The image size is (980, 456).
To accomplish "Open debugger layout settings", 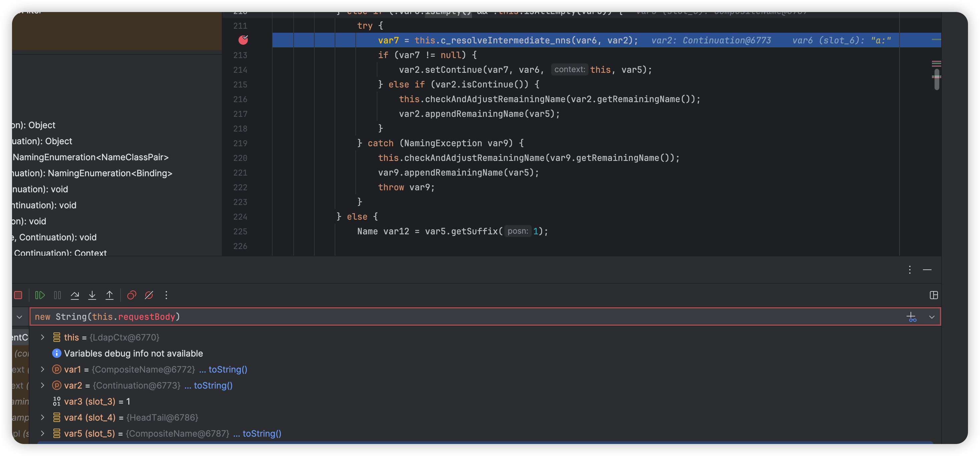I will pyautogui.click(x=934, y=295).
